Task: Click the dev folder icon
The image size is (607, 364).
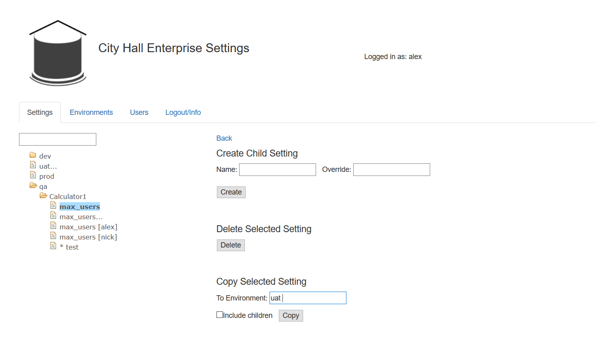Action: (x=33, y=155)
